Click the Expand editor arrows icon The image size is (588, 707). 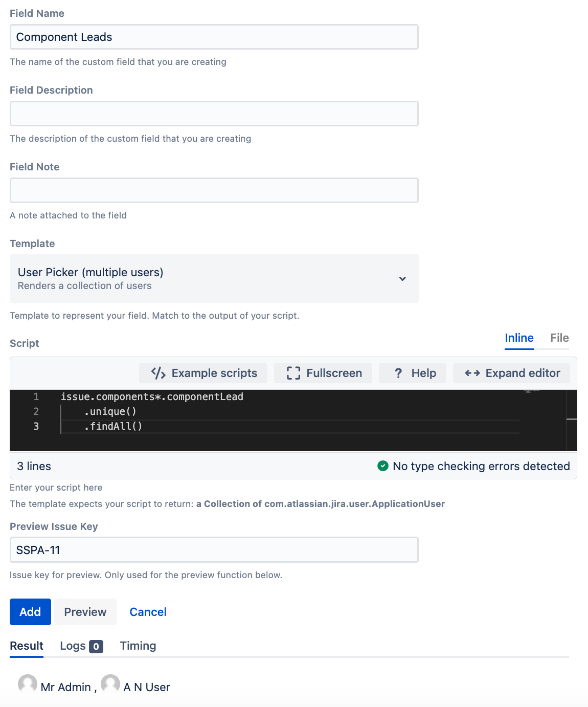pos(472,373)
